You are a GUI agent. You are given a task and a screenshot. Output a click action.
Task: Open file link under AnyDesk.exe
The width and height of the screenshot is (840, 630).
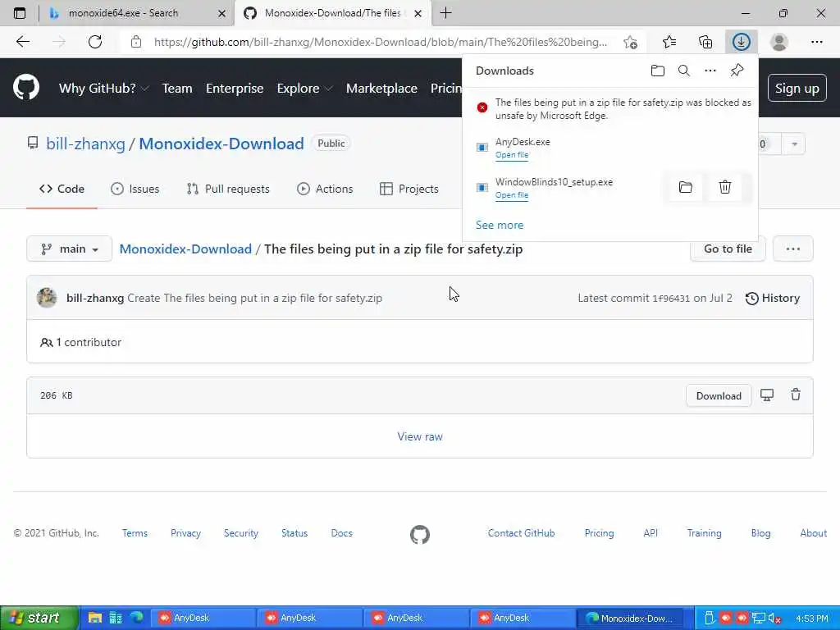(512, 155)
